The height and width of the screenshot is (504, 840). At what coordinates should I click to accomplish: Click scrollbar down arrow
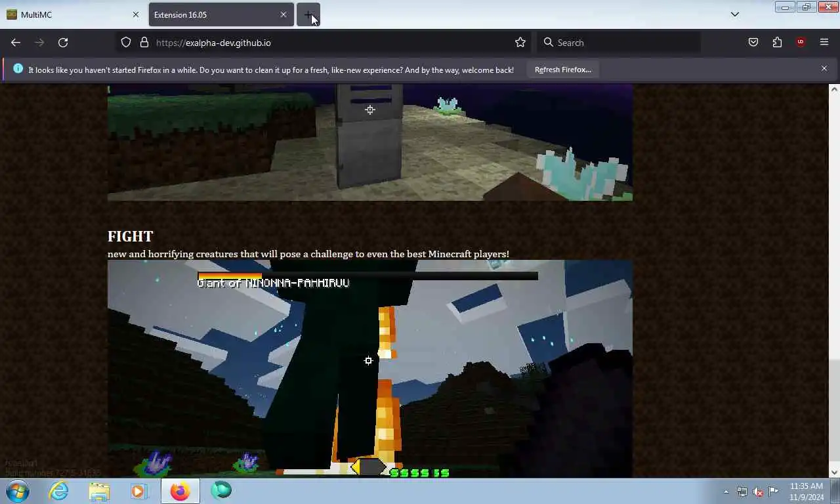(x=834, y=472)
